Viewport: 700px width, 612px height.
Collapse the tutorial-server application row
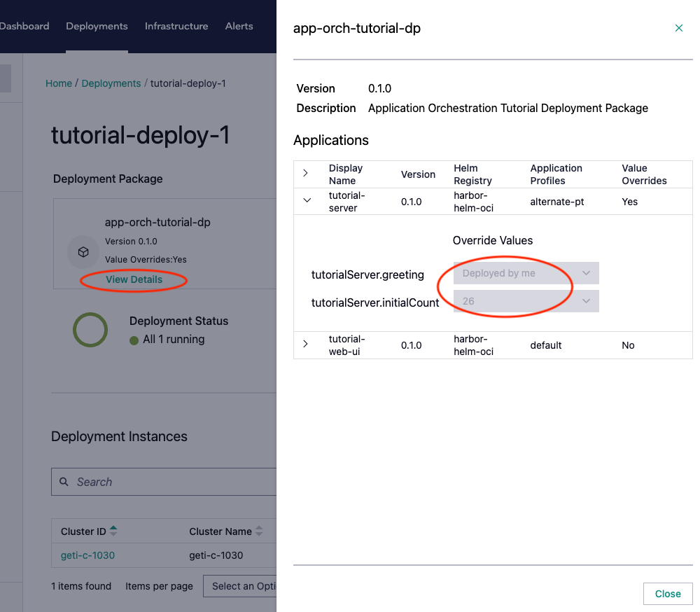pos(306,201)
